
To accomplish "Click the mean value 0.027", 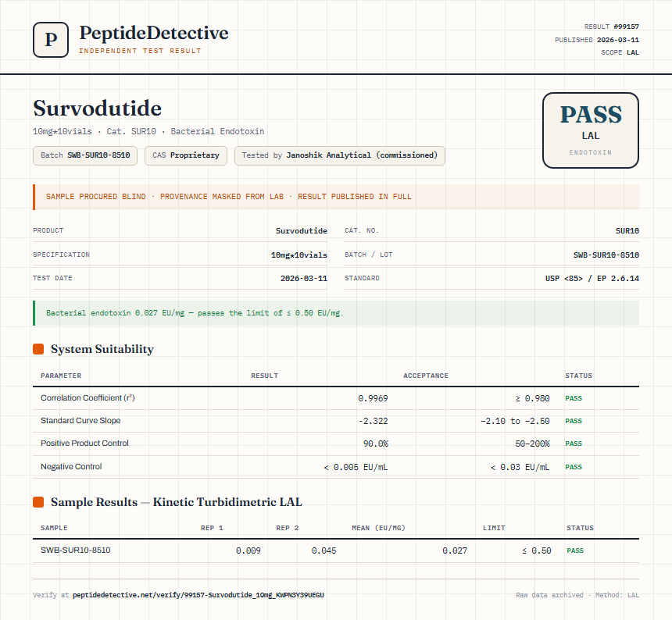I will point(455,551).
